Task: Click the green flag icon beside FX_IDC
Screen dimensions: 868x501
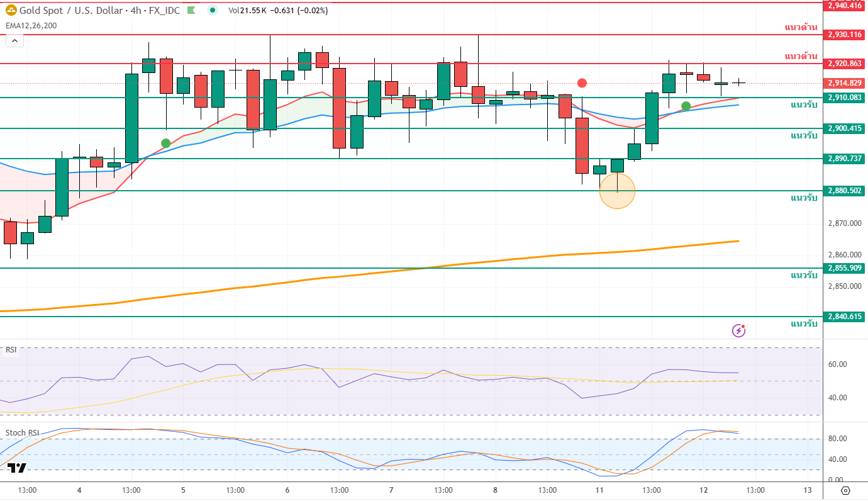Action: point(191,10)
